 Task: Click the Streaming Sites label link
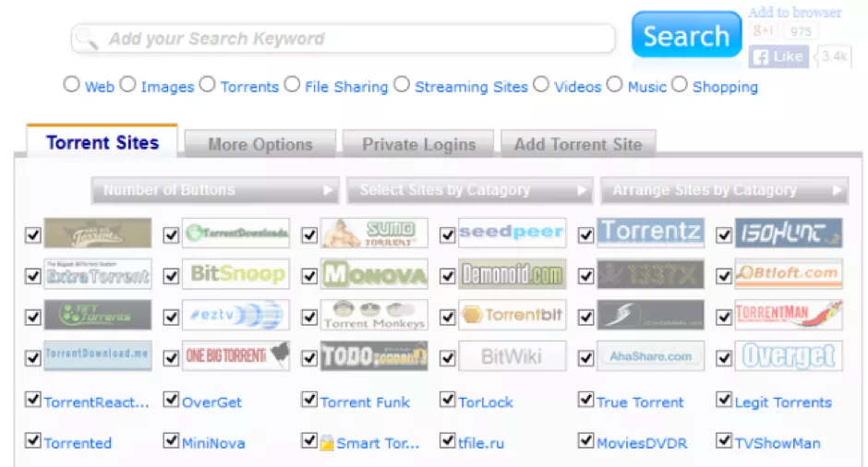click(471, 87)
